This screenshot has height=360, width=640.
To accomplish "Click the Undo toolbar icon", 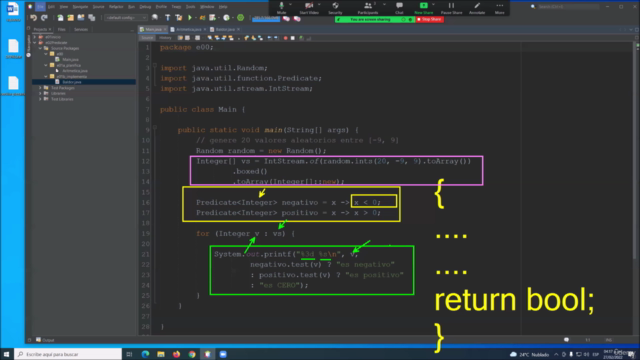I will pyautogui.click(x=33, y=18).
